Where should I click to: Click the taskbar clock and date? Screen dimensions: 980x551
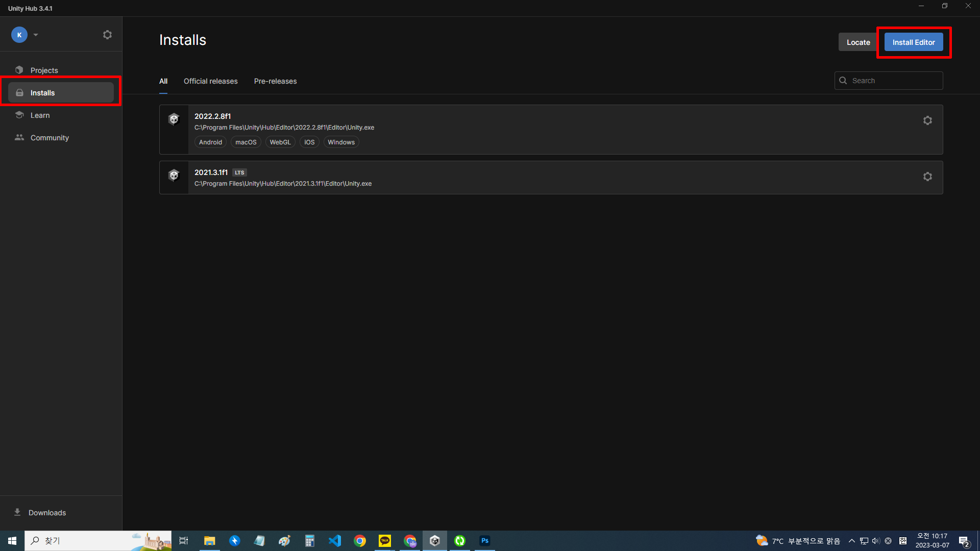click(932, 541)
